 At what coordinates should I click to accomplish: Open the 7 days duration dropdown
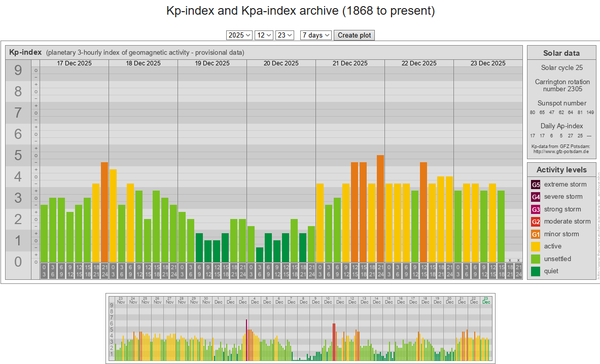tap(315, 35)
